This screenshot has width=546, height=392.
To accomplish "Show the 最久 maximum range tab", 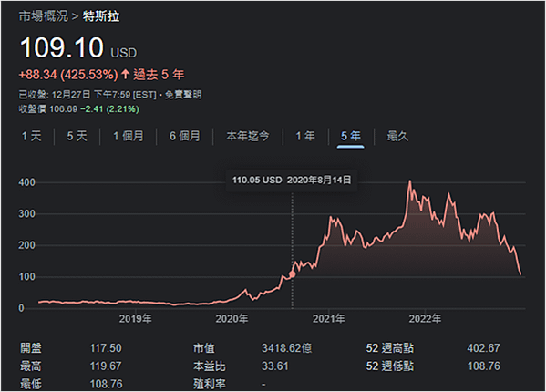I will pos(397,136).
